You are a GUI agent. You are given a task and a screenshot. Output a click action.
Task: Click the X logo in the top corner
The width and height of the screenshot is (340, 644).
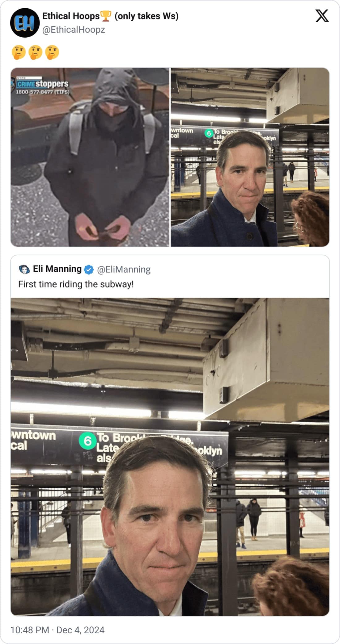pyautogui.click(x=322, y=16)
